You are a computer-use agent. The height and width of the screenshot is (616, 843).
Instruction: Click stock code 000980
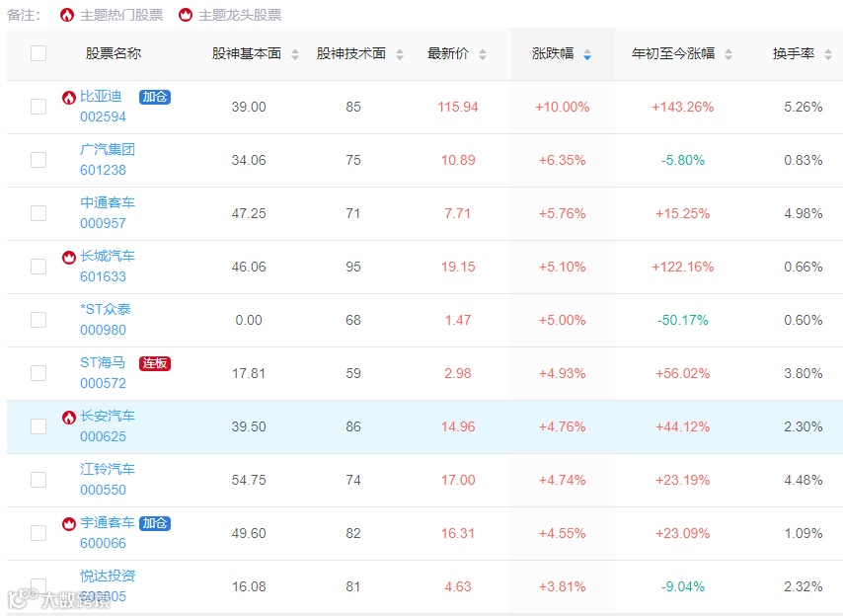point(103,330)
